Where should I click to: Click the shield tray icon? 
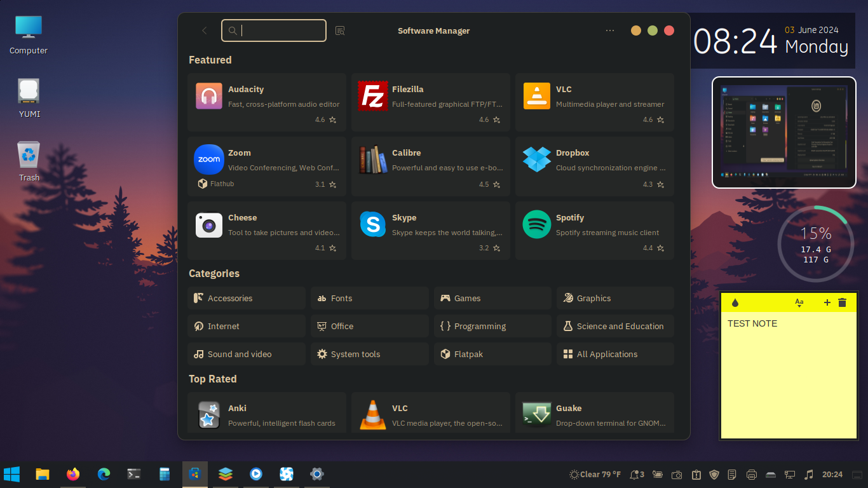(x=714, y=475)
